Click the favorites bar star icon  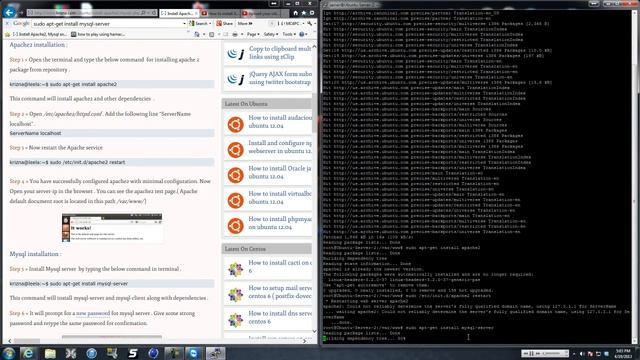point(7,35)
